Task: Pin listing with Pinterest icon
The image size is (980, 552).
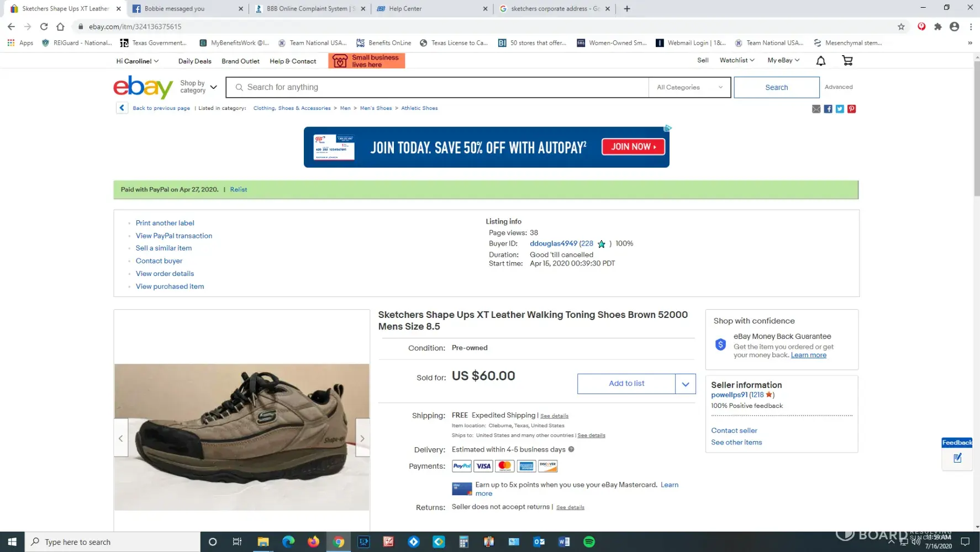Action: (x=851, y=109)
